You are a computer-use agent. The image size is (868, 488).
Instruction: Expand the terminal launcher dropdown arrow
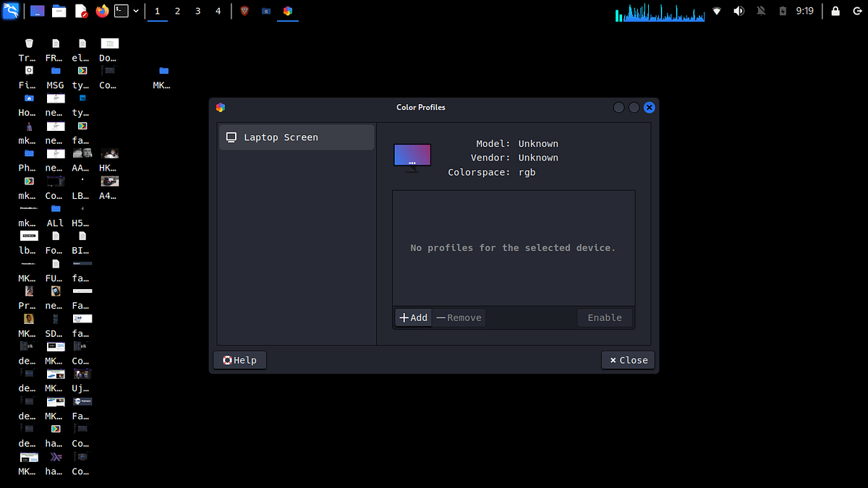tap(136, 11)
